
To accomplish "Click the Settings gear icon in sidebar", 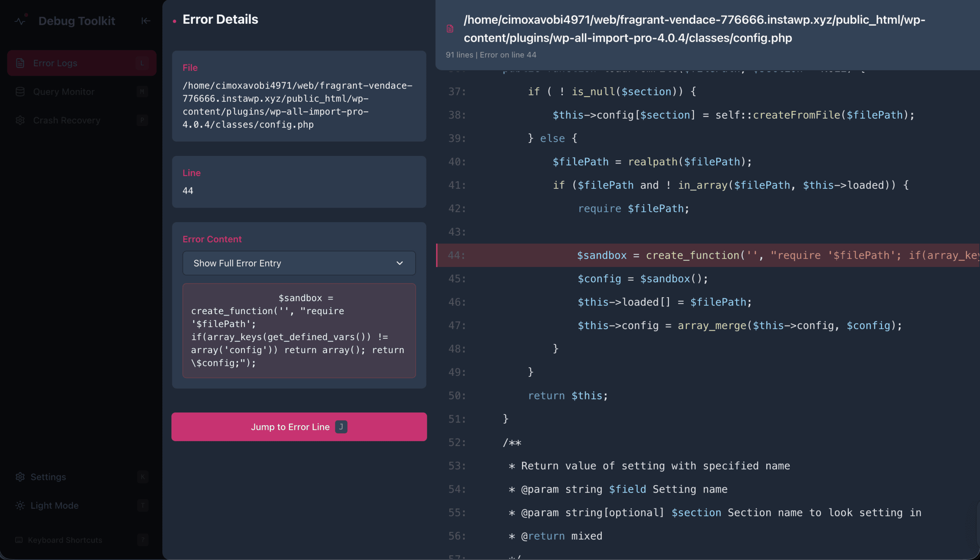I will pos(20,477).
